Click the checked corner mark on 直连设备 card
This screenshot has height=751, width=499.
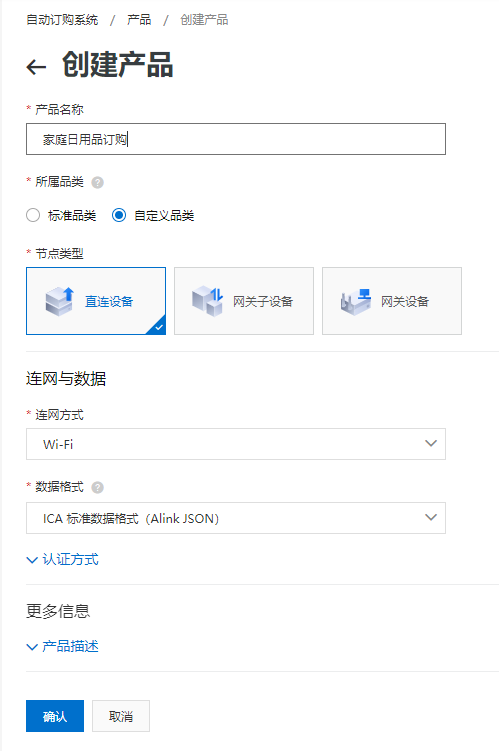tap(157, 326)
